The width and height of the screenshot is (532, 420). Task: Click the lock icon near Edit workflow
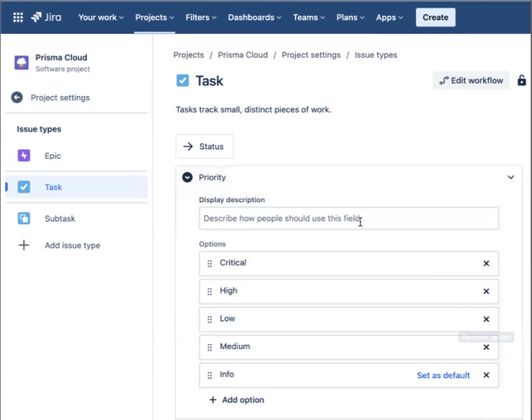click(x=521, y=81)
